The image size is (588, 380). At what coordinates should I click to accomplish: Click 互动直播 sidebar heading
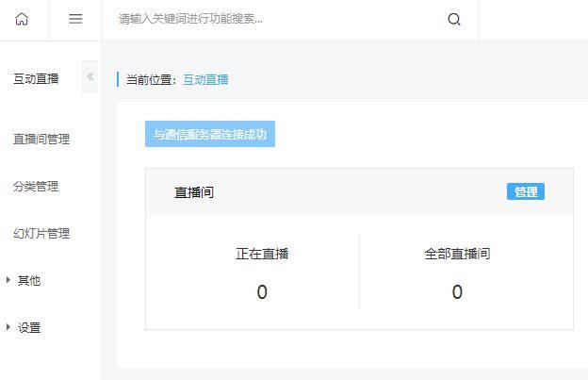pos(36,79)
